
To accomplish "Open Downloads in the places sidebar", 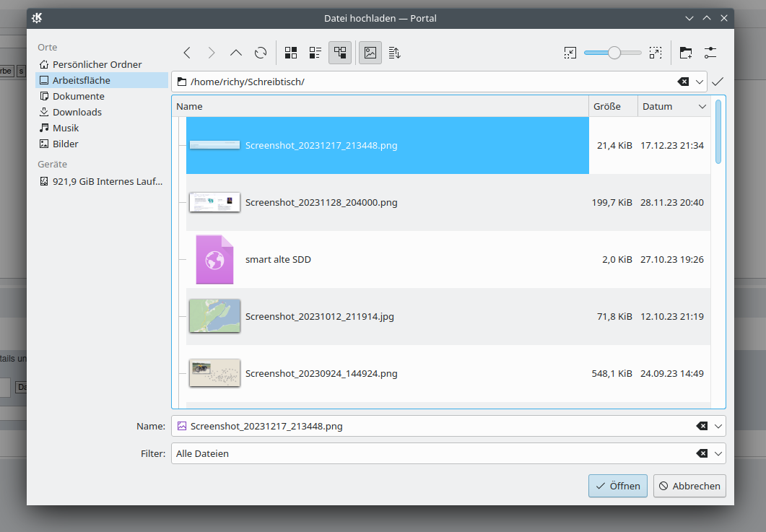I will tap(77, 112).
